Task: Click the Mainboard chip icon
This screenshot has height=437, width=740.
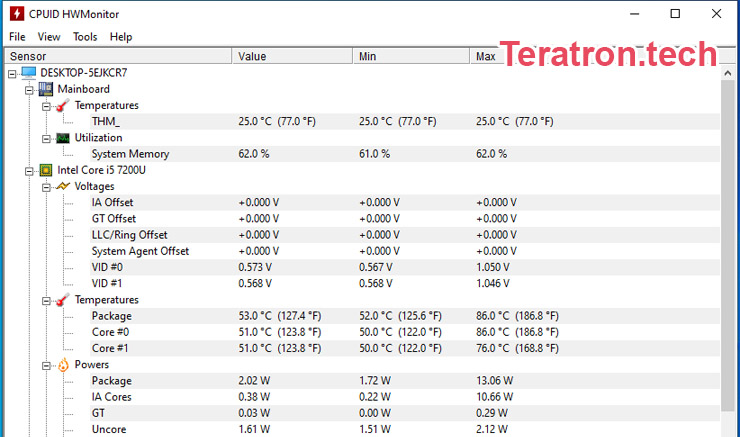Action: pyautogui.click(x=46, y=89)
